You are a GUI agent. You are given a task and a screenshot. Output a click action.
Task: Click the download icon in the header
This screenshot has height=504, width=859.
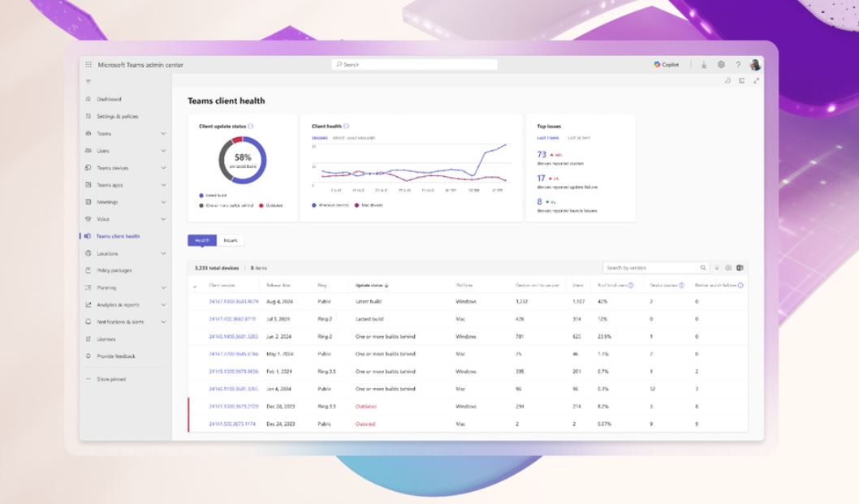(704, 65)
